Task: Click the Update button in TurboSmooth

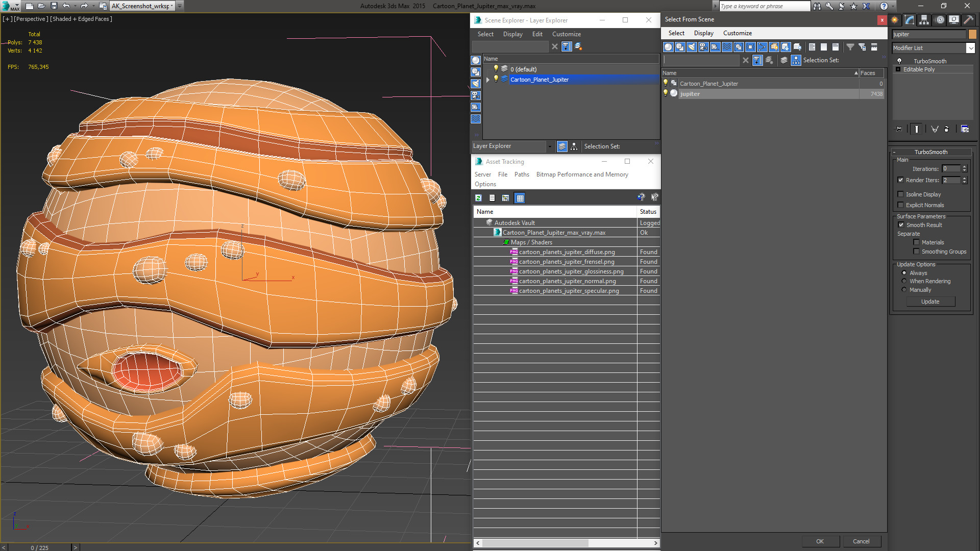Action: click(x=930, y=302)
